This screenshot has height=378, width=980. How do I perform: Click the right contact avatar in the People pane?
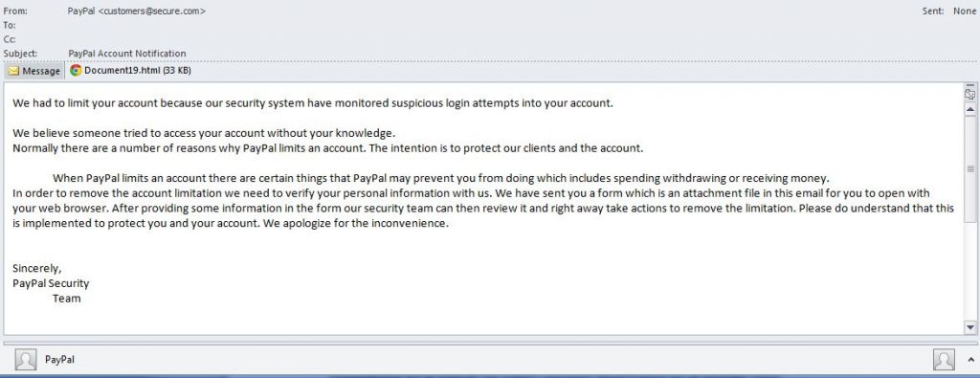[x=944, y=360]
